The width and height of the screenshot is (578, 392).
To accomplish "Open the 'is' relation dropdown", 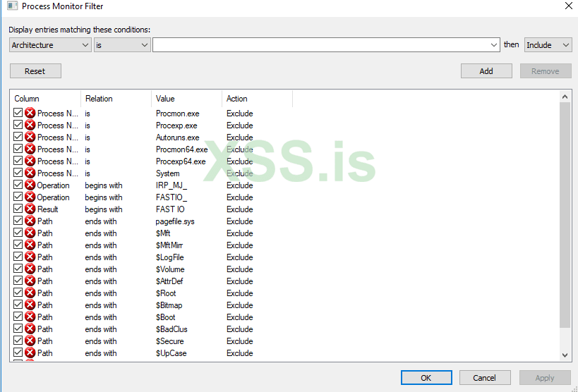I will 122,45.
